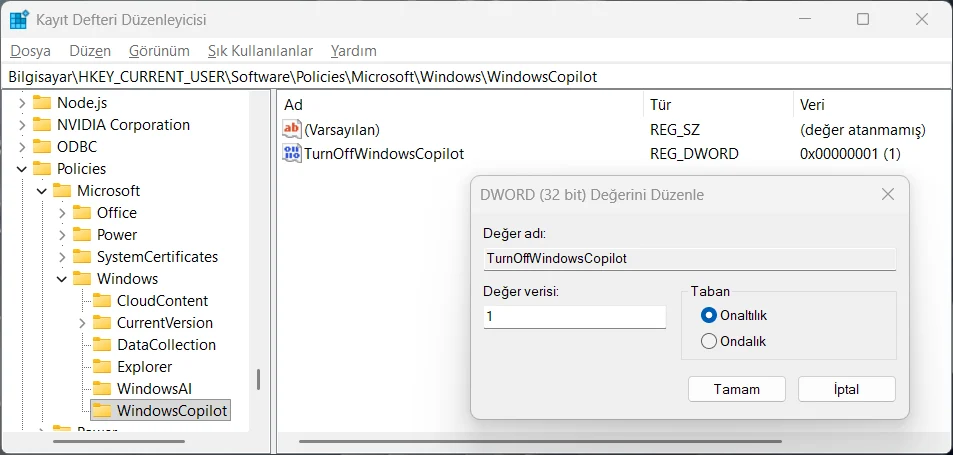Click the (Varsayılan) string value icon

292,129
